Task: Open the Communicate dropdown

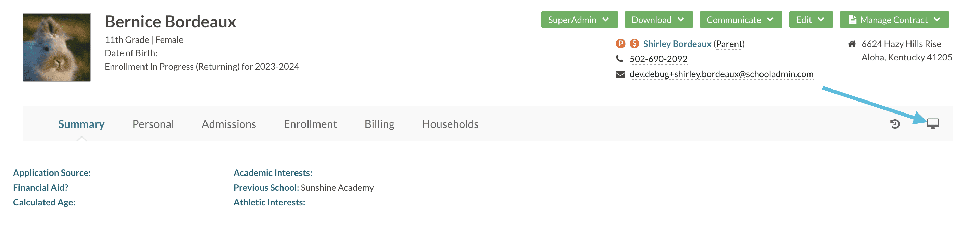Action: tap(740, 20)
